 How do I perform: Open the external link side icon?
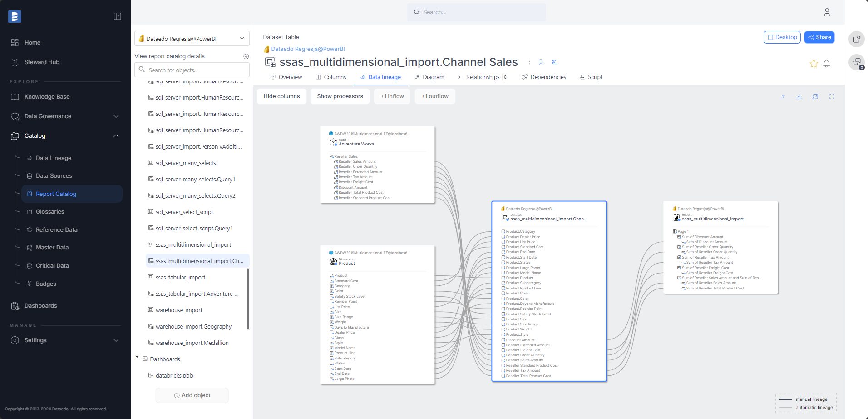click(857, 39)
